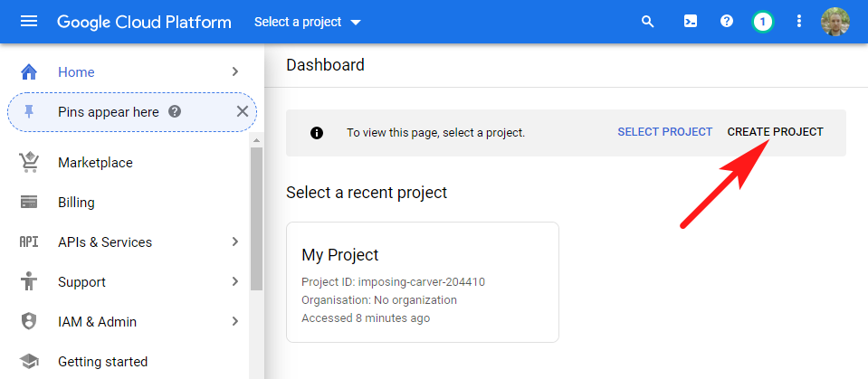Click the Support person icon
The image size is (868, 379).
coord(29,281)
